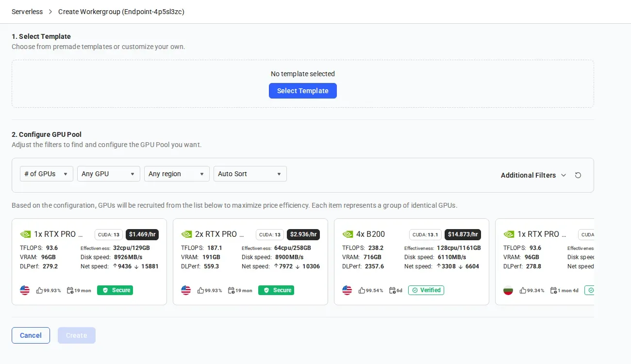
Task: Click CUDA: 13.1 badge on B200 card
Action: 425,234
